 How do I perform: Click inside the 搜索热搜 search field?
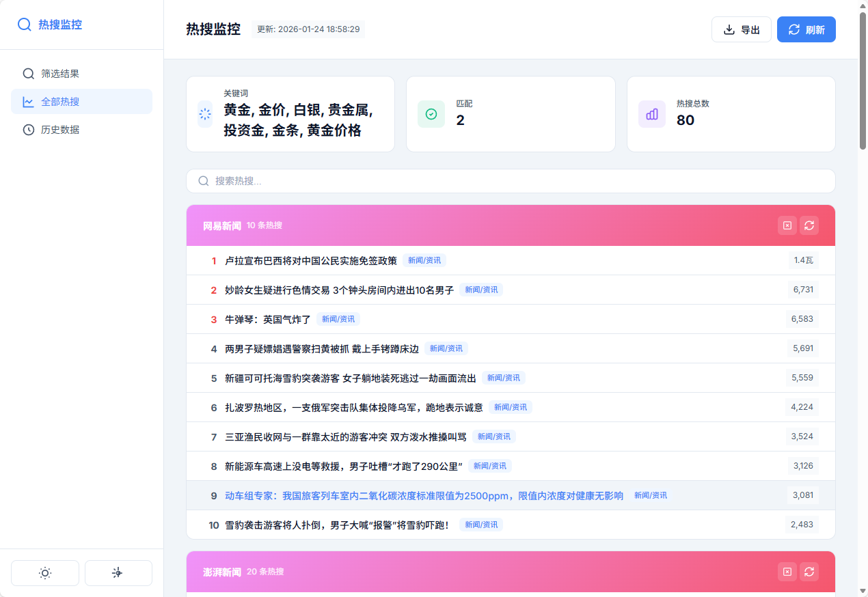click(511, 180)
